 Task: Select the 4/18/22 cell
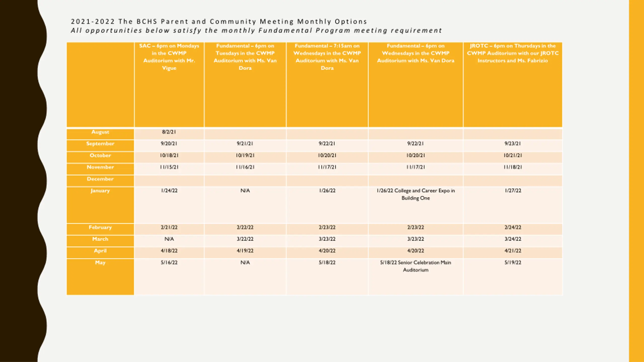pyautogui.click(x=169, y=253)
